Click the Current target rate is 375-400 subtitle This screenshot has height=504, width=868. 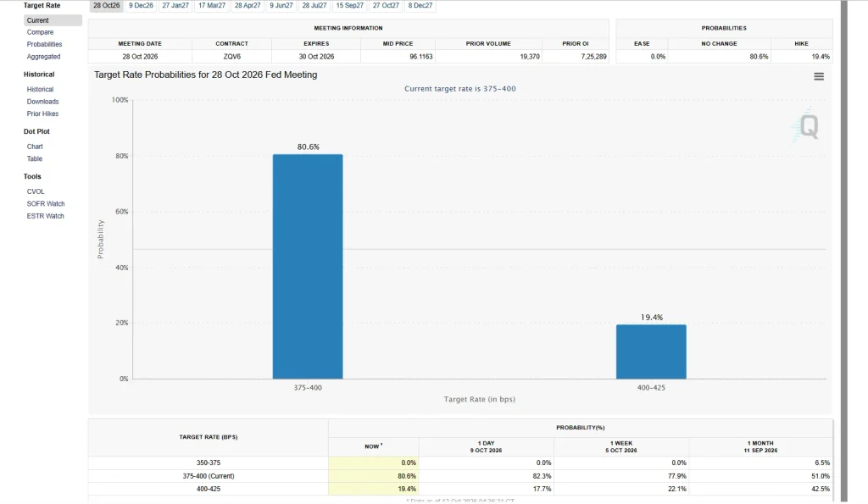tap(460, 89)
